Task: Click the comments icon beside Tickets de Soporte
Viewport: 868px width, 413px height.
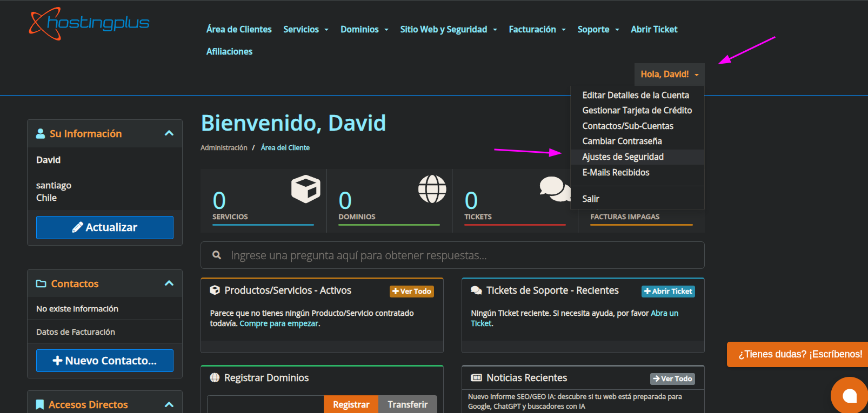Action: click(x=476, y=290)
